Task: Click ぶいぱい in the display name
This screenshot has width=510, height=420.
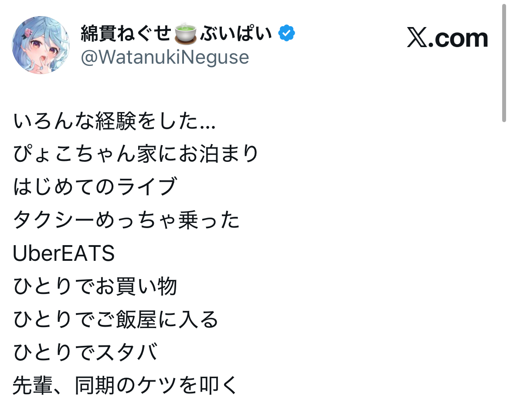Action: click(236, 34)
